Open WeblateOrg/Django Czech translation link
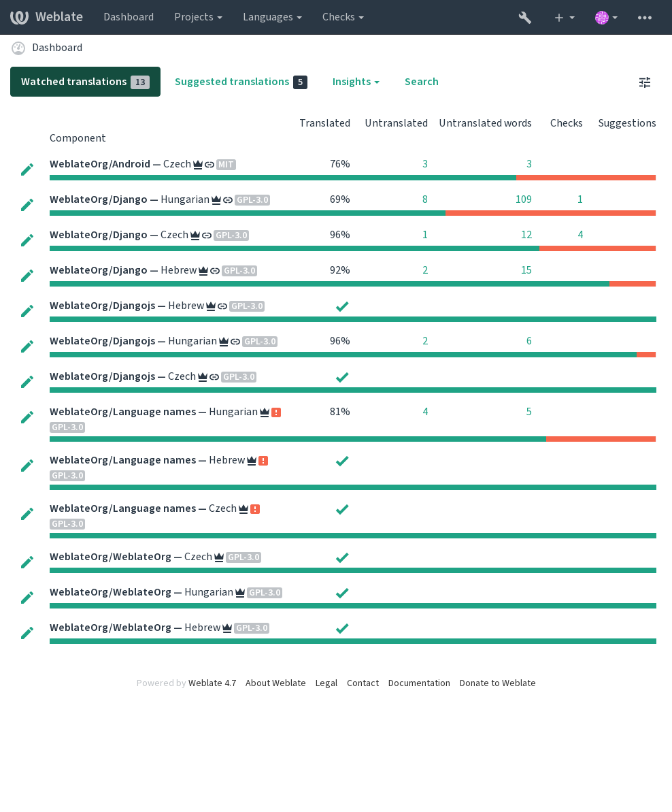 coord(119,235)
